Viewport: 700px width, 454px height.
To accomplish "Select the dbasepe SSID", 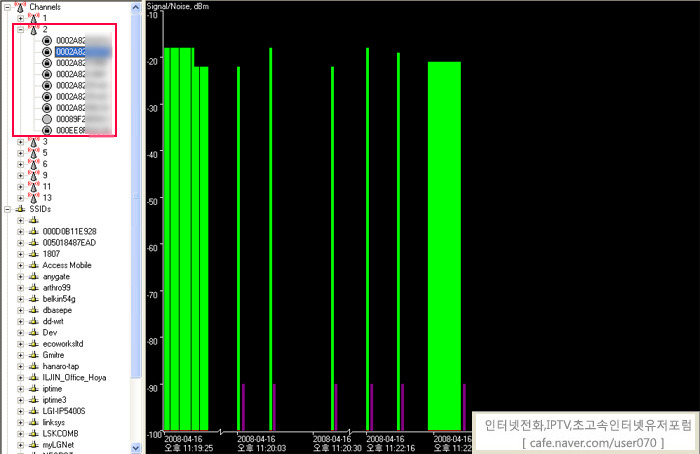I will [57, 310].
